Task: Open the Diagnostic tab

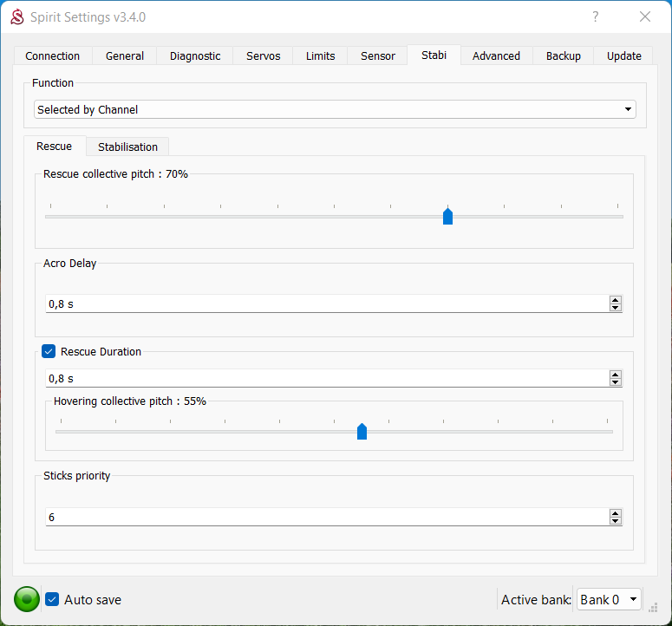Action: [x=195, y=56]
